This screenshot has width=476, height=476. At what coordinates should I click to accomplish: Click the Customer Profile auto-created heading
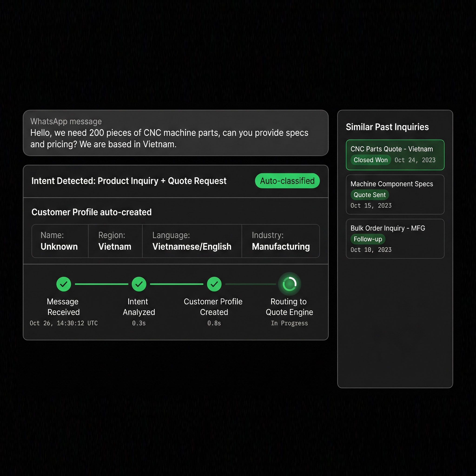(x=91, y=212)
